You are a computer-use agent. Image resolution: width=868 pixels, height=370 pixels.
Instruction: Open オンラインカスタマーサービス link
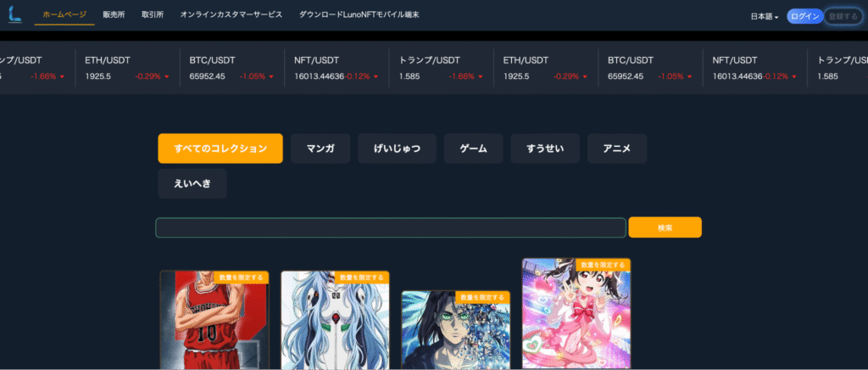tap(231, 15)
